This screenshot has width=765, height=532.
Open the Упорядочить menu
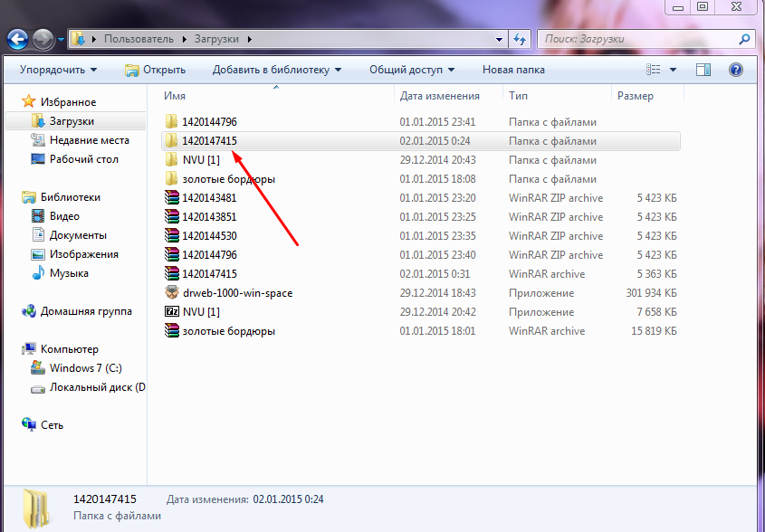click(x=58, y=70)
